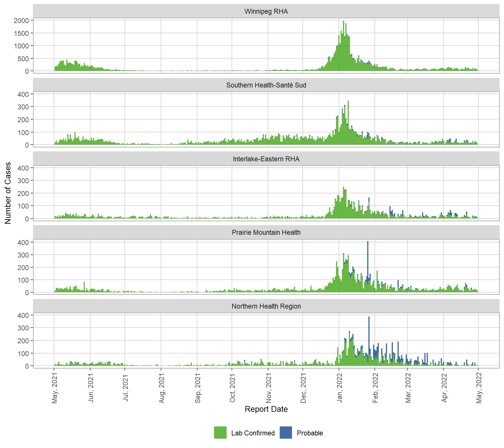The image size is (504, 448).
Task: Click the green Lab Confirmed legend swatch
Action: pos(220,433)
